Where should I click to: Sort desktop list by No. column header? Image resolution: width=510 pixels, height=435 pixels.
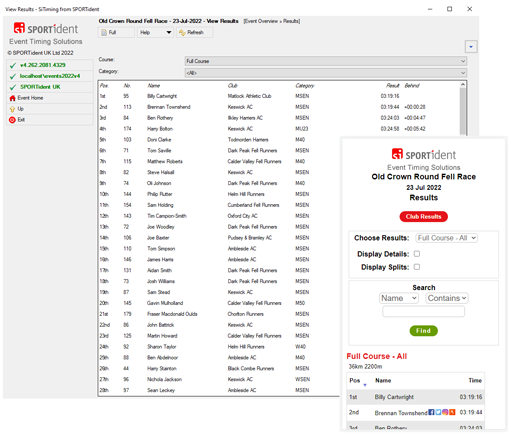pos(127,86)
